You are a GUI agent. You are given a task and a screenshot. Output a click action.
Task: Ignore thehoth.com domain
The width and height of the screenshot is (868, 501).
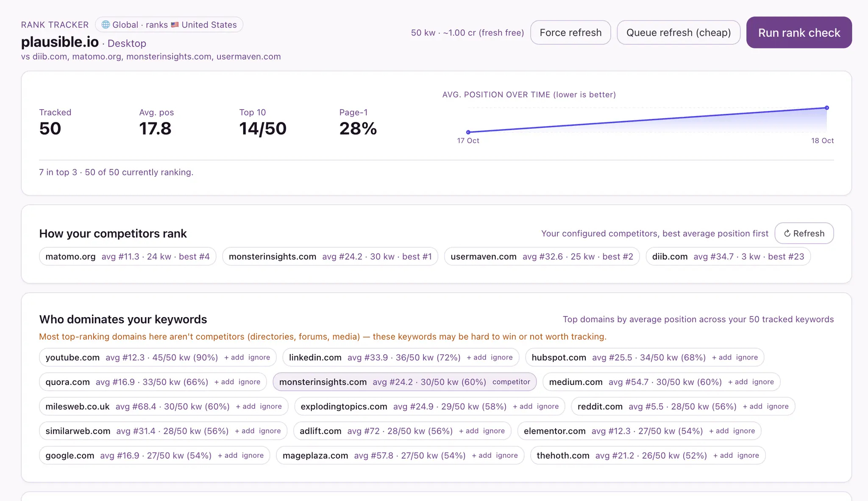(x=748, y=456)
